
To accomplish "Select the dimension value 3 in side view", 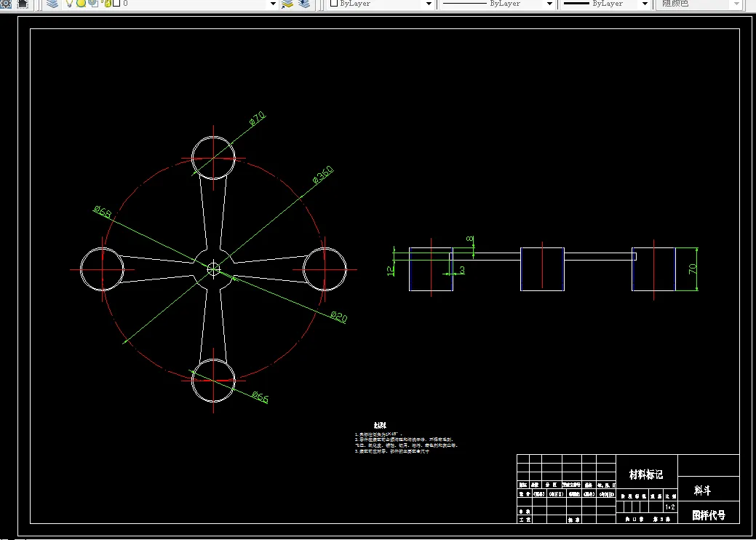I will (462, 270).
